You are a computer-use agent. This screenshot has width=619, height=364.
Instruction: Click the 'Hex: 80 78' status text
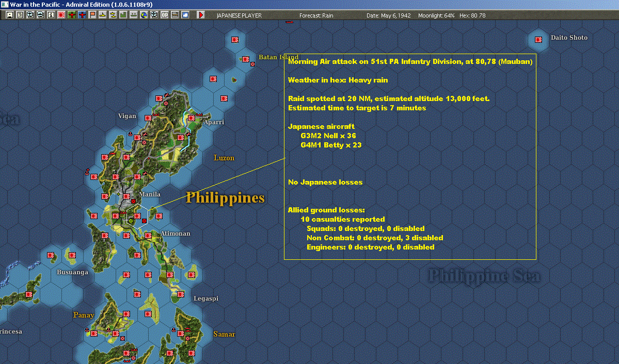(x=472, y=15)
